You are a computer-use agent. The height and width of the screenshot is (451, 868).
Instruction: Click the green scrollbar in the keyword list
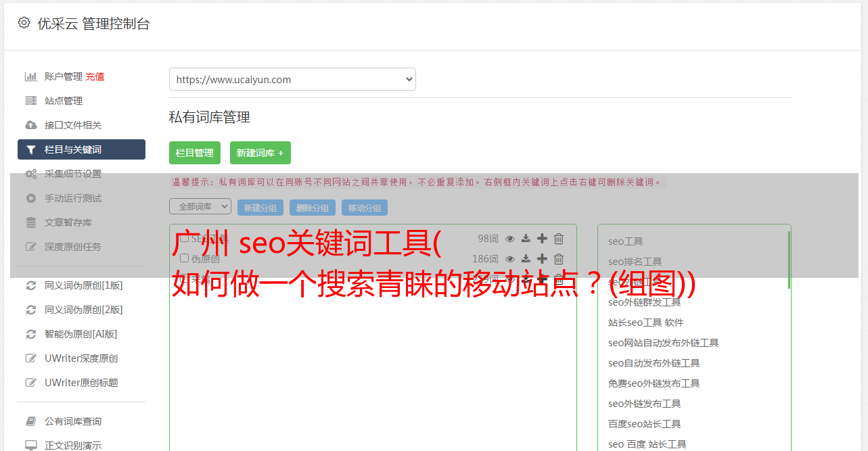point(789,260)
